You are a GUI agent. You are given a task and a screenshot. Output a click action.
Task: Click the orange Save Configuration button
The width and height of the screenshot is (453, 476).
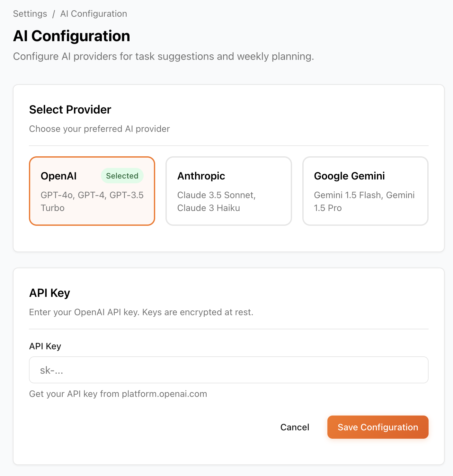[x=378, y=427]
